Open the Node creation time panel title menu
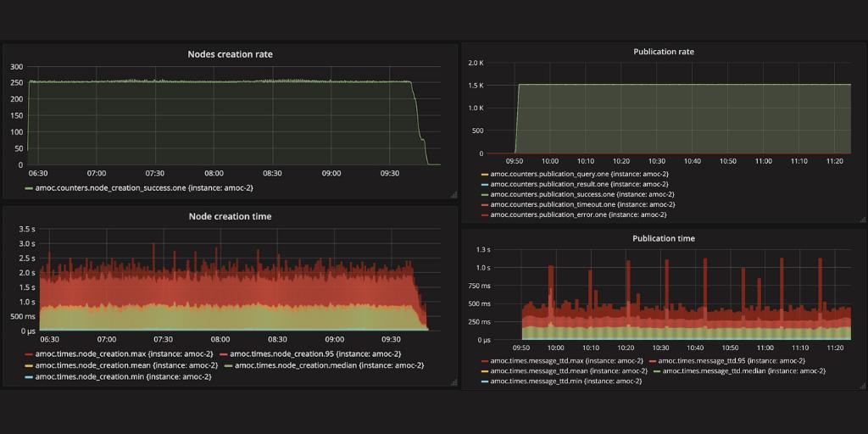The width and height of the screenshot is (868, 434). coord(230,216)
